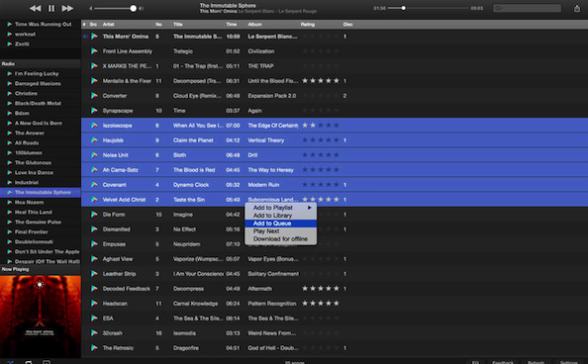Sort tracks by Rating column header
The image size is (588, 364).
[308, 25]
